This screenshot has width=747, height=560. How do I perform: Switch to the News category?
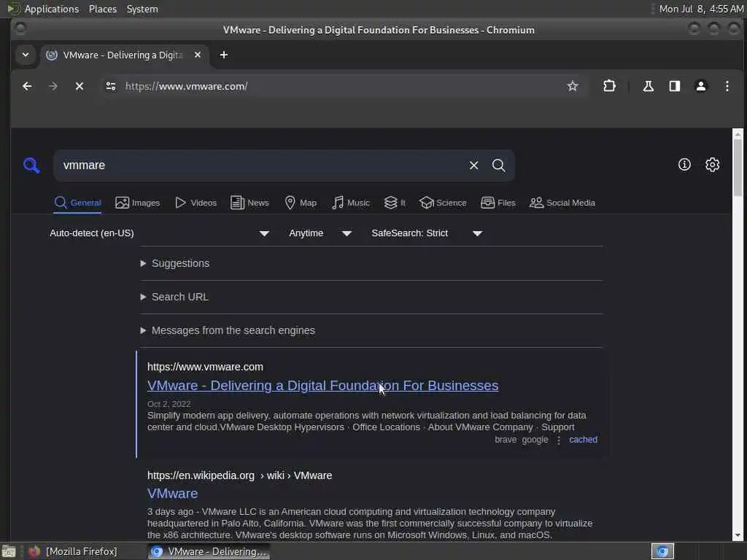click(249, 203)
